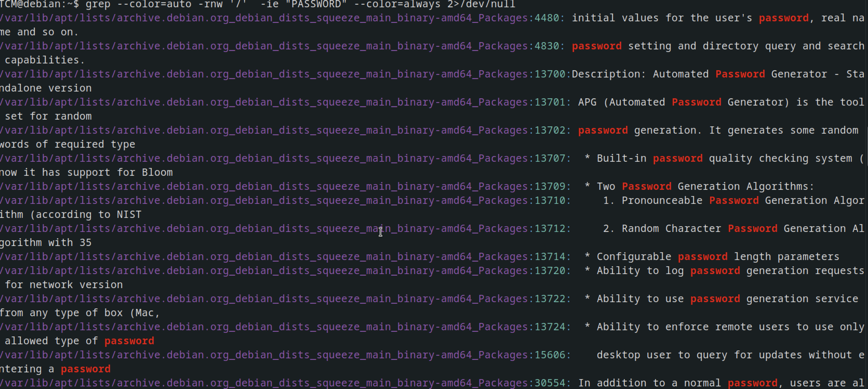868x389 pixels.
Task: Click the red Password on line 13700
Action: pyautogui.click(x=740, y=74)
